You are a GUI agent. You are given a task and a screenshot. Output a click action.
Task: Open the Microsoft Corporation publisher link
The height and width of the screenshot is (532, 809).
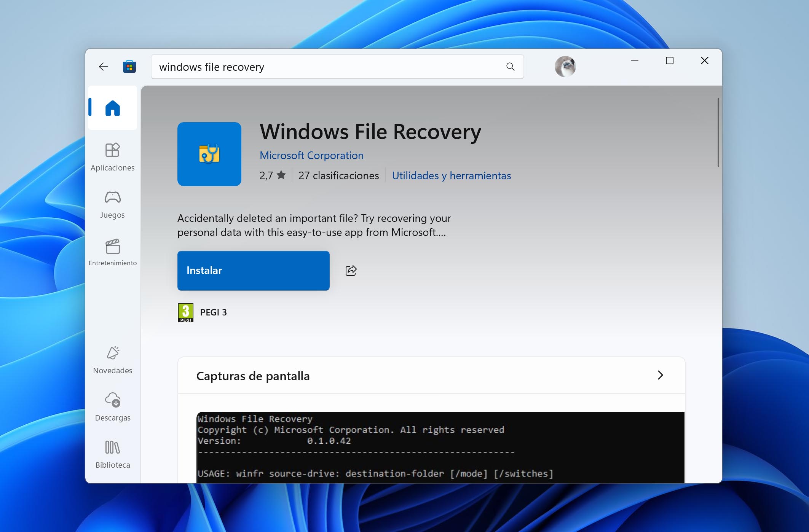coord(311,155)
